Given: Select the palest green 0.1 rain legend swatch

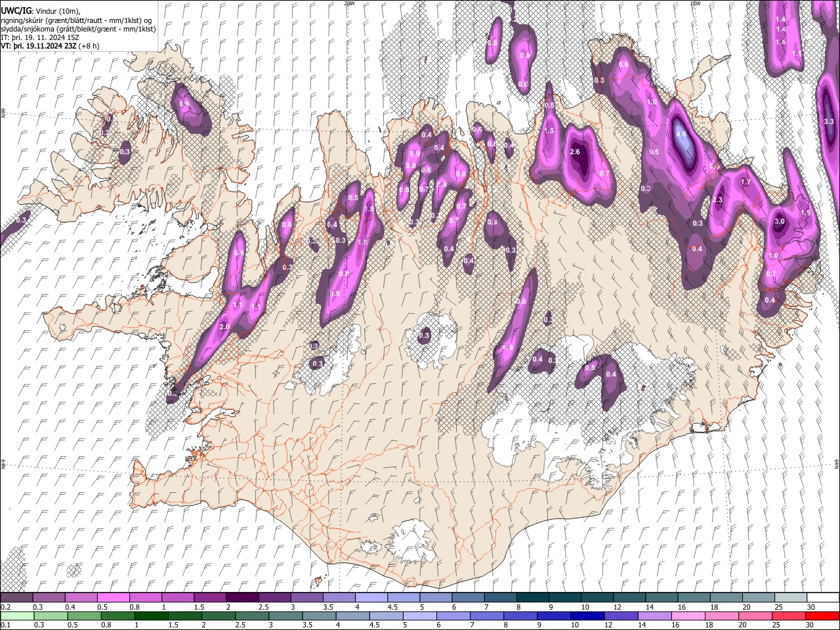Looking at the screenshot, I should (18, 616).
